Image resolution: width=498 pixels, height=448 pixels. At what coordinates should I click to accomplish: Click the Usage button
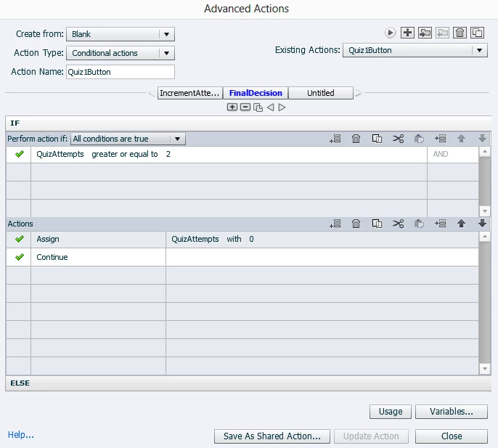[391, 412]
